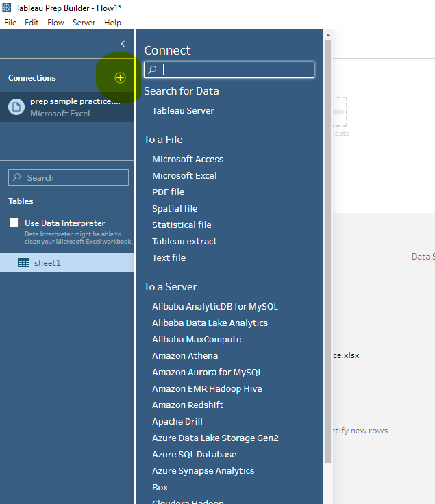This screenshot has width=435, height=504.
Task: Choose Azure SQL Database connector
Action: 194,455
